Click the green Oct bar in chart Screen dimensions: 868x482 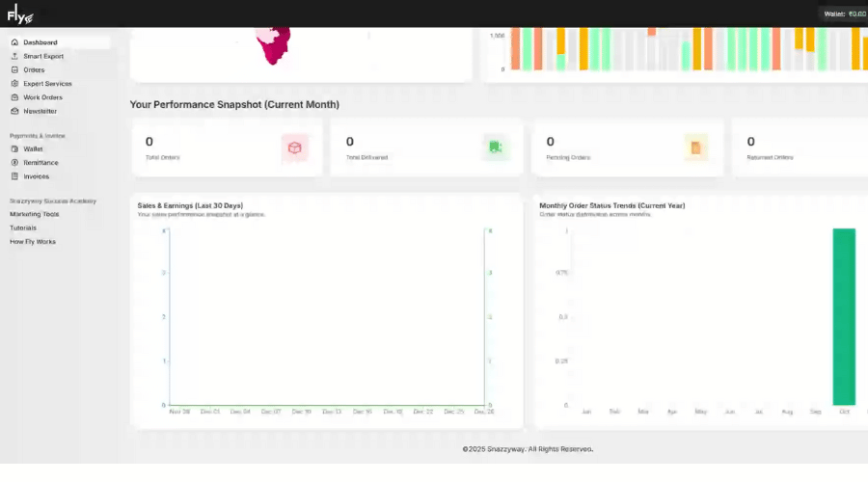844,316
